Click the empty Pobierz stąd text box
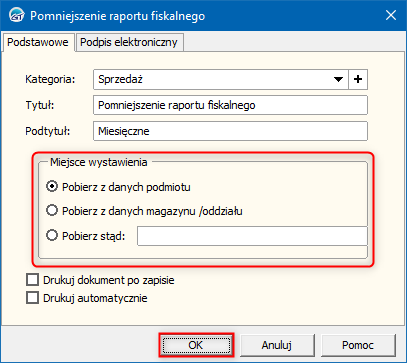The image size is (407, 363). coord(252,236)
